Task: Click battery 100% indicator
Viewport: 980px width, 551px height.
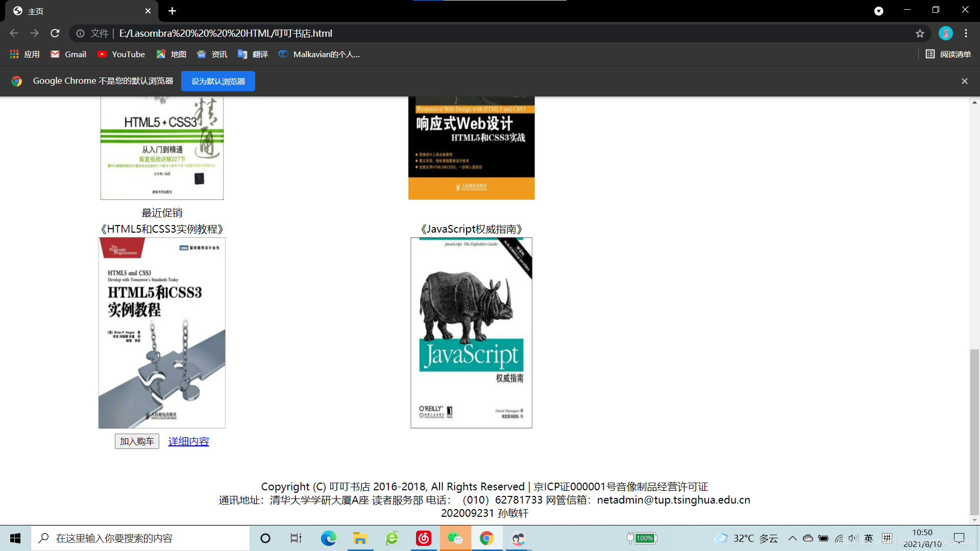Action: pos(642,538)
